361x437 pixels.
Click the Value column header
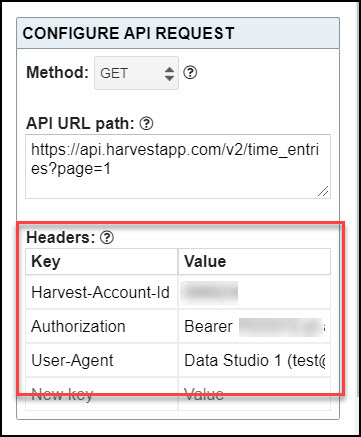point(254,261)
